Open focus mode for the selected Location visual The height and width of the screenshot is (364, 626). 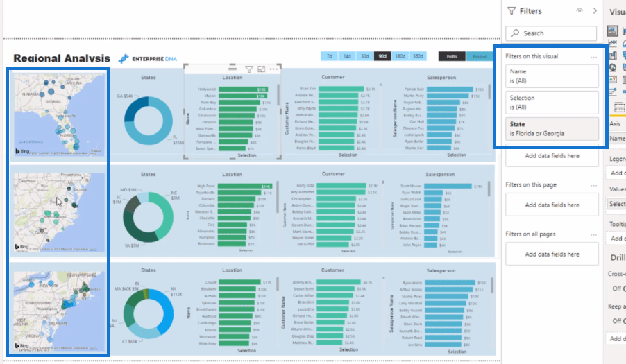(x=262, y=69)
